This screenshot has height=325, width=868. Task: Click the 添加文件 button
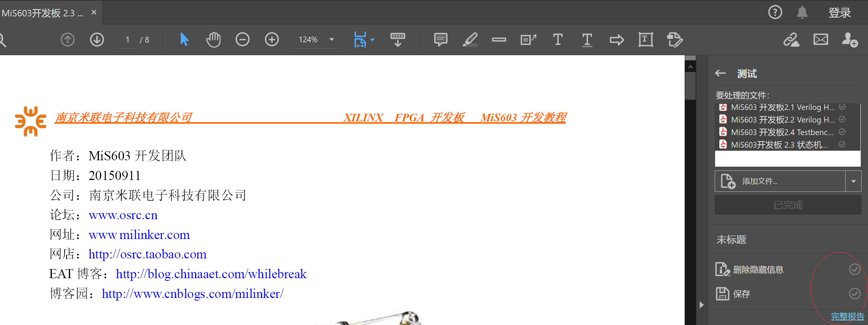pyautogui.click(x=780, y=181)
